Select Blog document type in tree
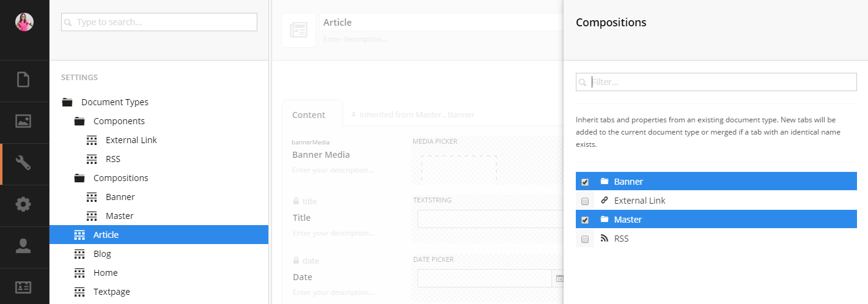The image size is (868, 304). (102, 254)
